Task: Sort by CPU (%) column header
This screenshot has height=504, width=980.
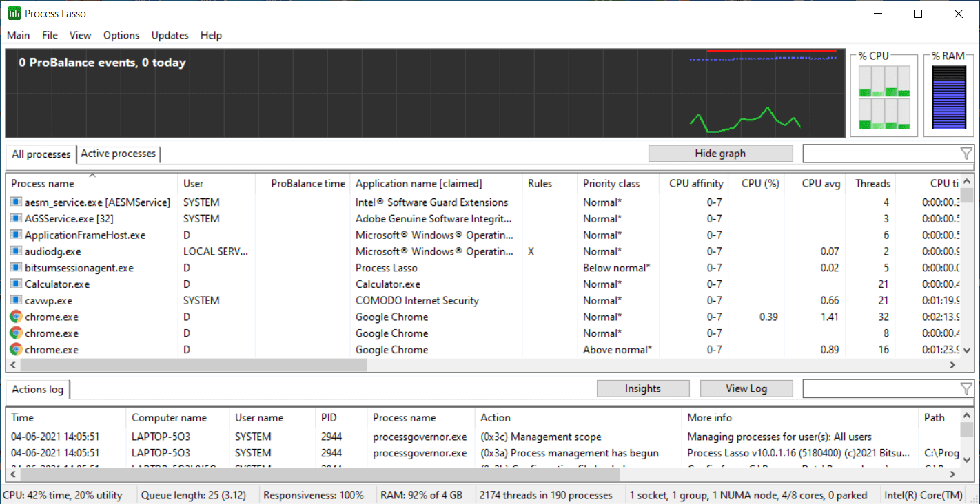Action: (756, 183)
